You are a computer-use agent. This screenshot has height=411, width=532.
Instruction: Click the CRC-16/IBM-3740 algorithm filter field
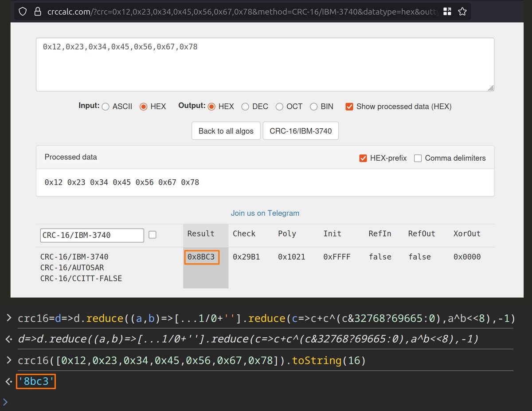click(x=92, y=235)
